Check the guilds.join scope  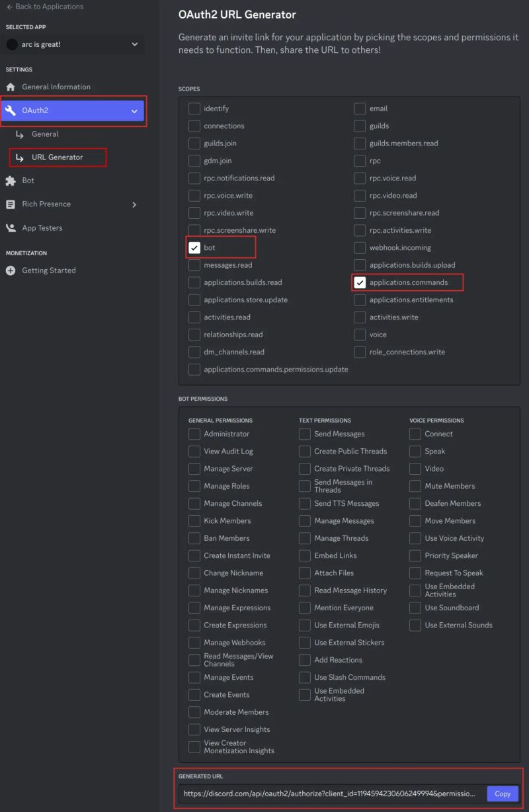194,143
